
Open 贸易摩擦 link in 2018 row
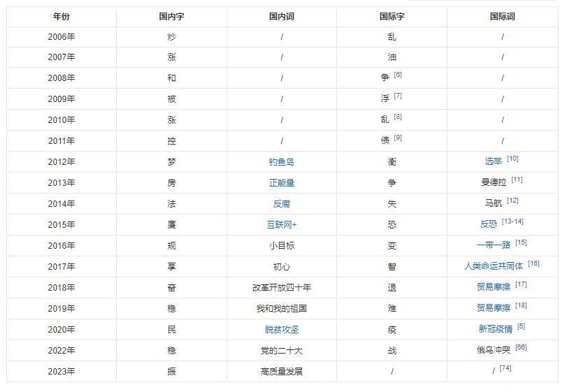pos(493,287)
